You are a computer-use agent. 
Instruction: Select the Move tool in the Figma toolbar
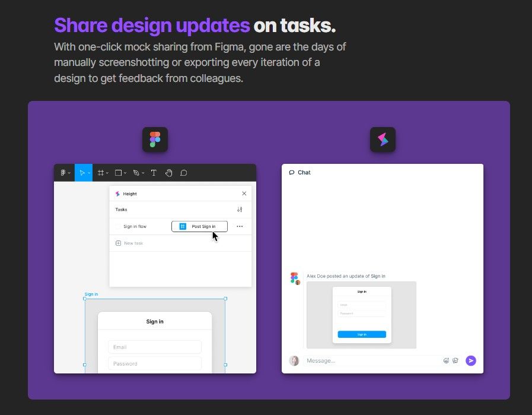(82, 172)
